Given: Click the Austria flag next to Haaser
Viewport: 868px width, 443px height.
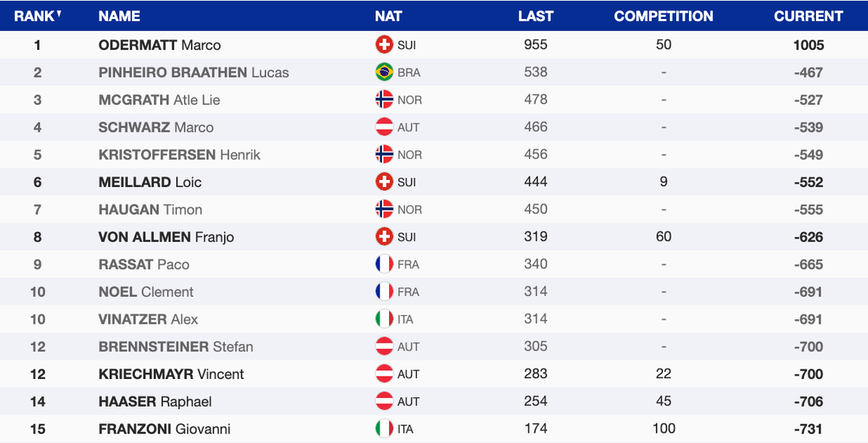Looking at the screenshot, I should pyautogui.click(x=384, y=401).
